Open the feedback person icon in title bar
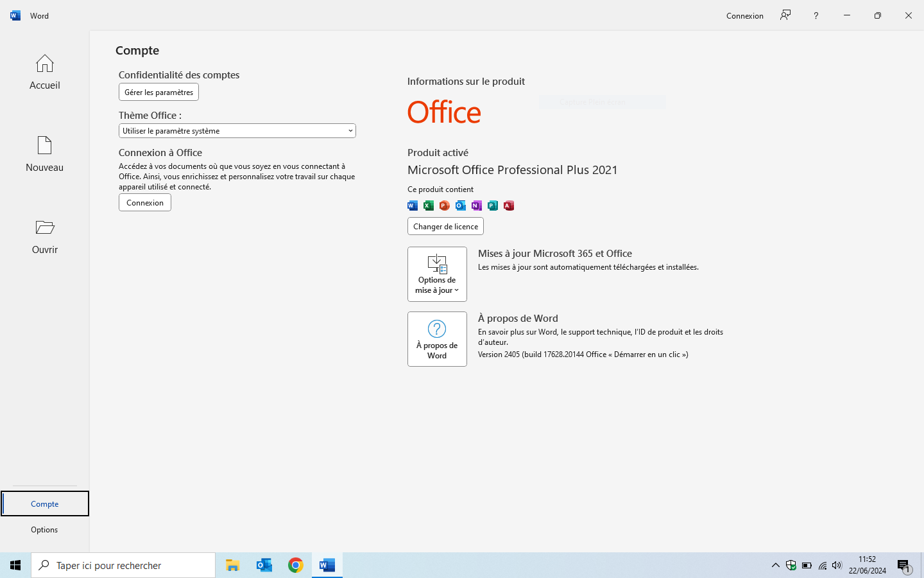The height and width of the screenshot is (578, 924). [x=785, y=15]
